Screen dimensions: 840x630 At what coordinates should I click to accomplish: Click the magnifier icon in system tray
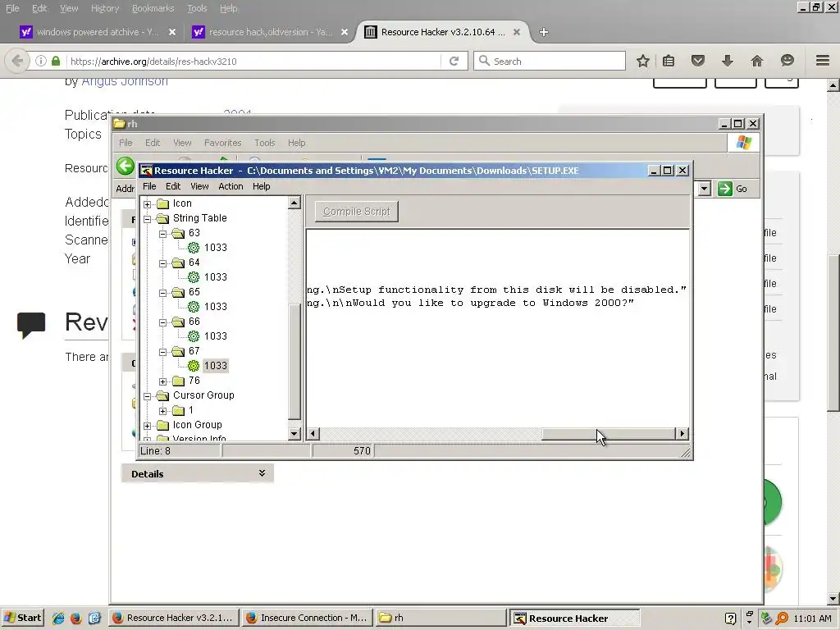point(782,619)
